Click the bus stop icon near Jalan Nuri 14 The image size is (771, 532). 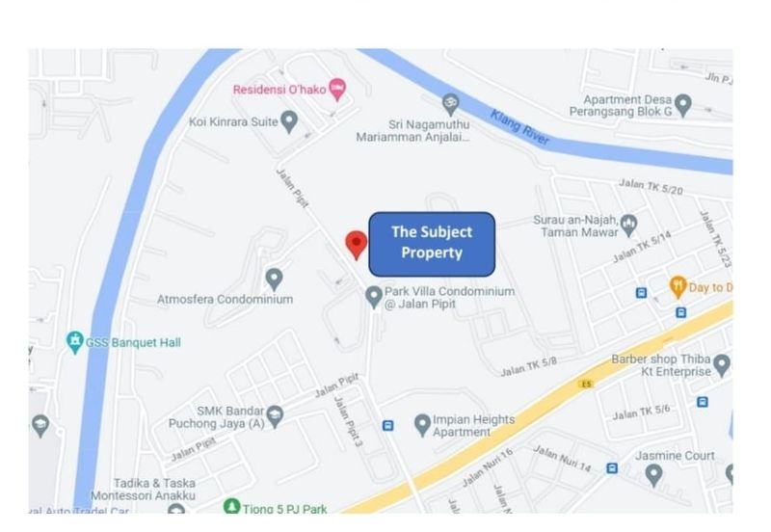click(x=612, y=468)
